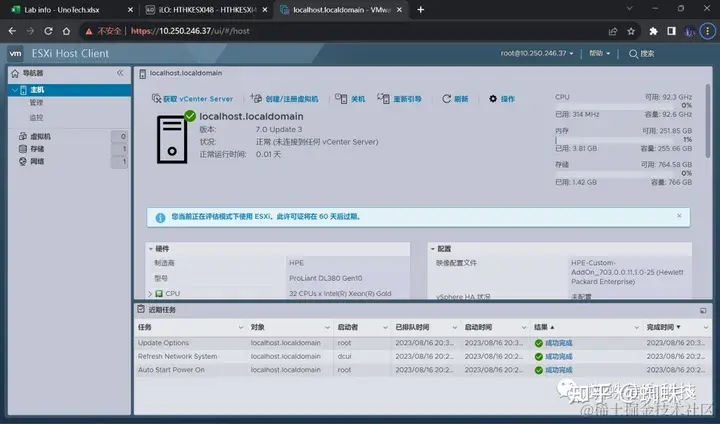720x424 pixels.
Task: Select Host in navigator
Action: pyautogui.click(x=69, y=90)
